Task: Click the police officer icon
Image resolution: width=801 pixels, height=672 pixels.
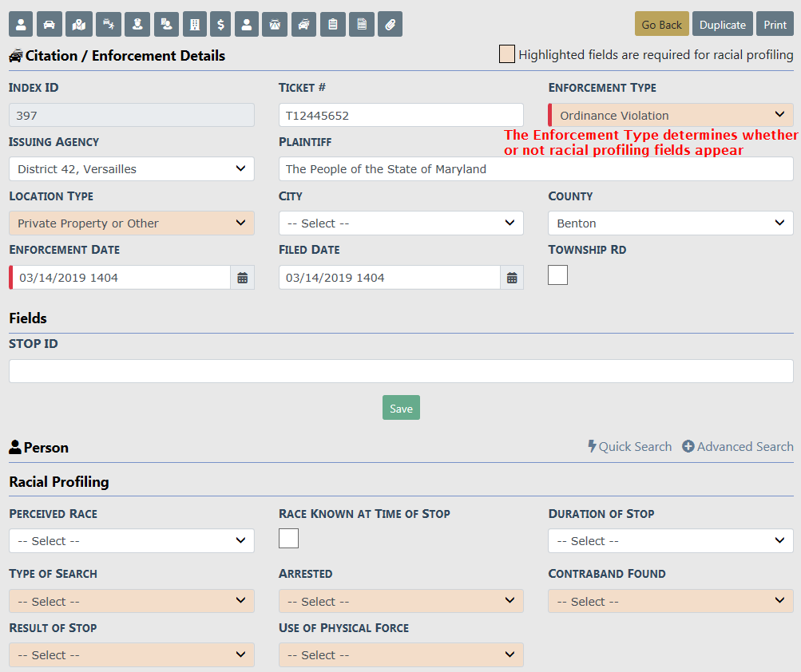Action: [x=137, y=25]
